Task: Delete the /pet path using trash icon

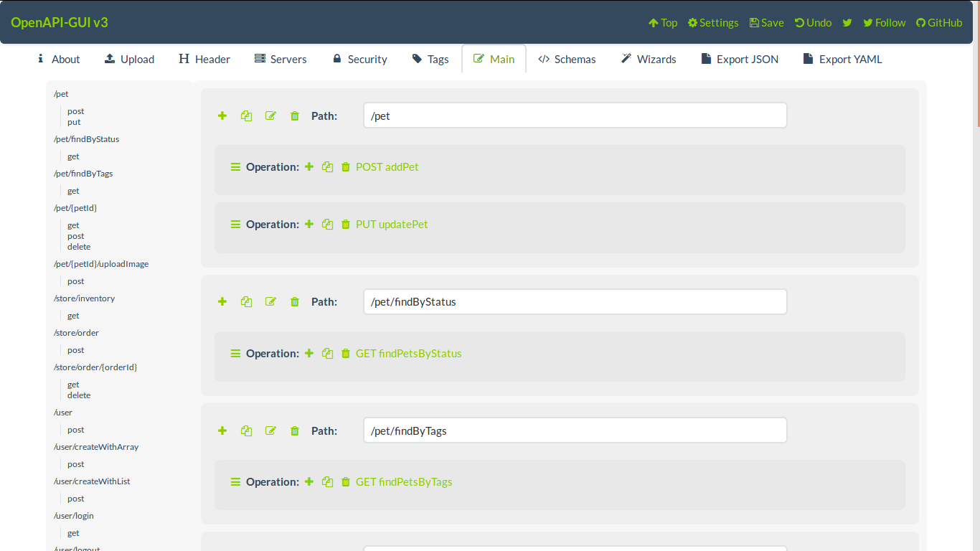Action: tap(294, 116)
